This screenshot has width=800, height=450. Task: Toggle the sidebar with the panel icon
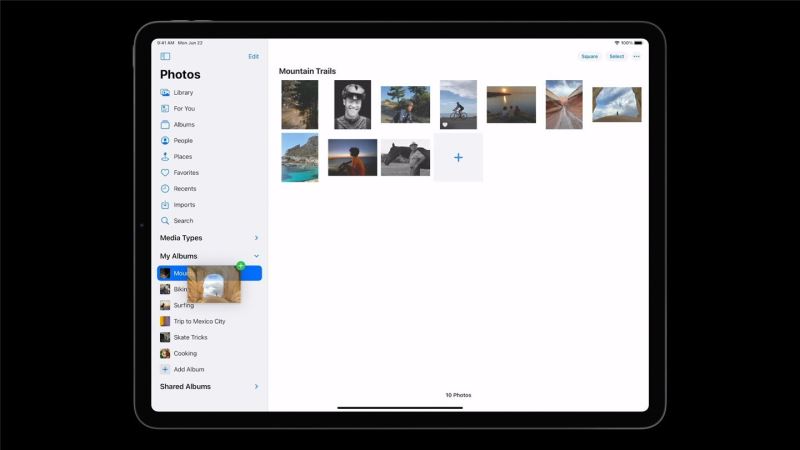tap(165, 57)
